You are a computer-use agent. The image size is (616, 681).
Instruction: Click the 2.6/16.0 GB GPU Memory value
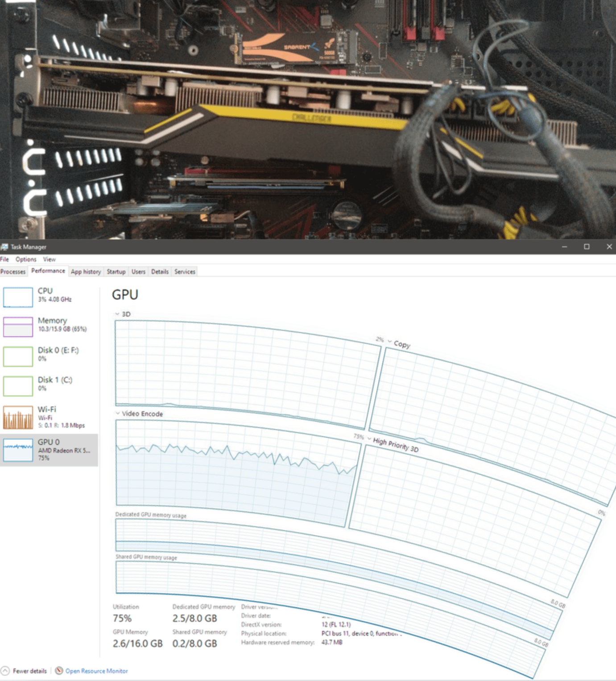tap(137, 644)
